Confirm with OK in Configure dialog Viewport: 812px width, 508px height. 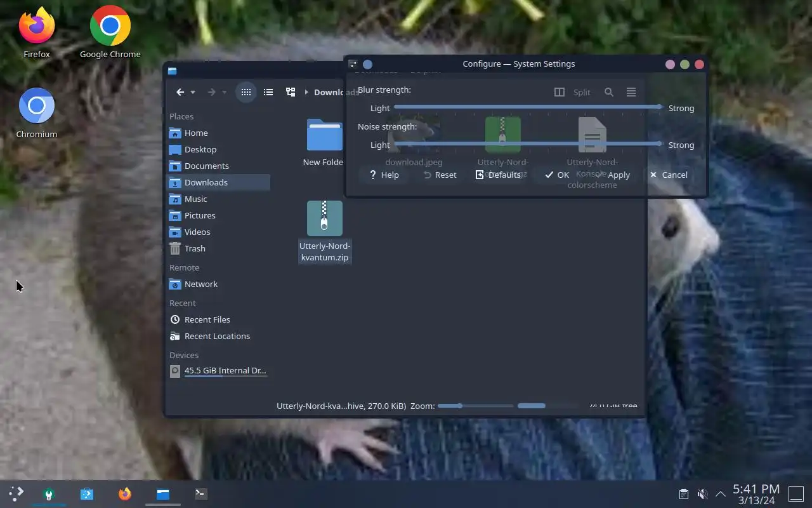[557, 175]
